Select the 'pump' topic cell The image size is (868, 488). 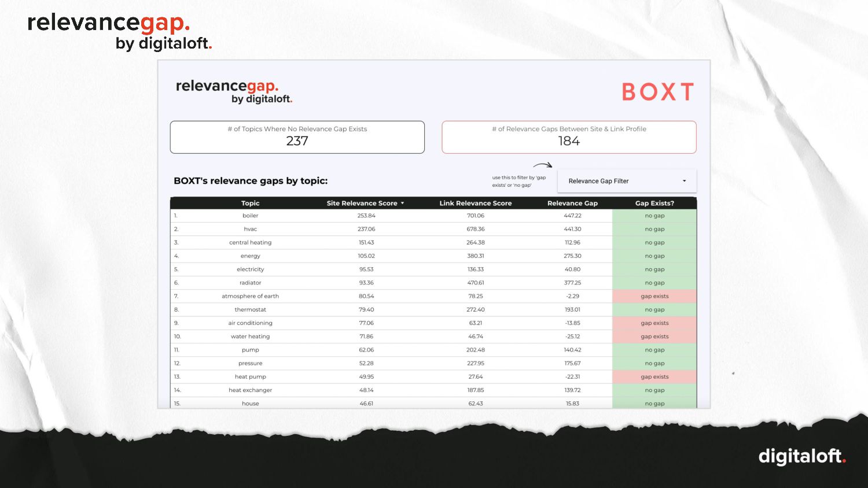[x=250, y=350]
